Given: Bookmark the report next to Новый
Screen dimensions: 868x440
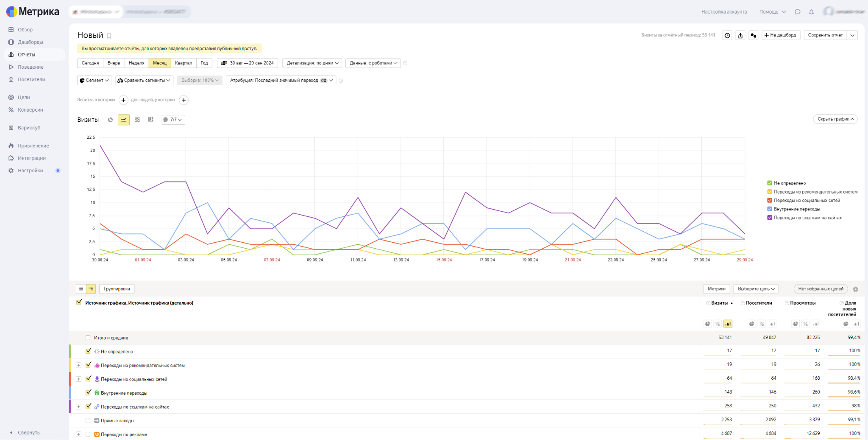Looking at the screenshot, I should coord(109,36).
